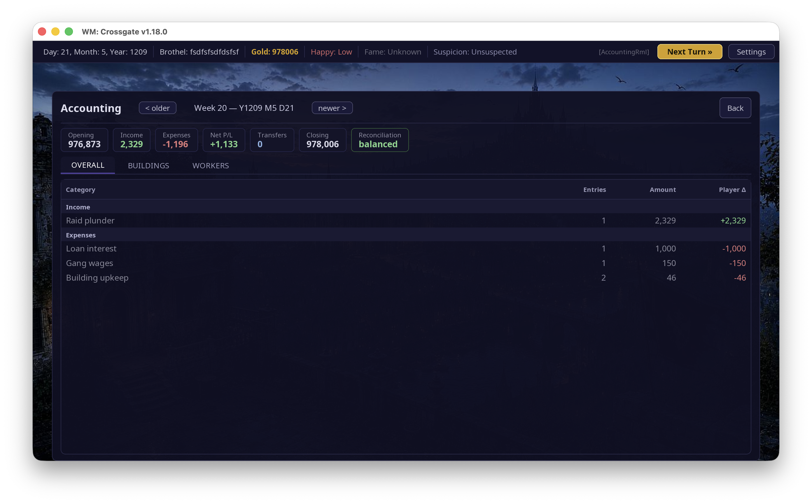Screen dimensions: 812x504
Task: Click the Next Turn button
Action: click(689, 52)
